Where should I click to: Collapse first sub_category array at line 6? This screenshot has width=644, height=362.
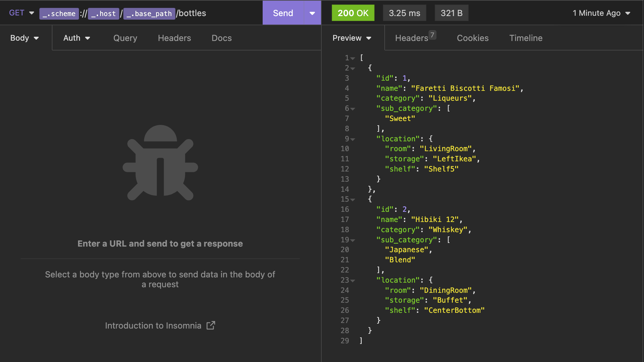point(353,109)
